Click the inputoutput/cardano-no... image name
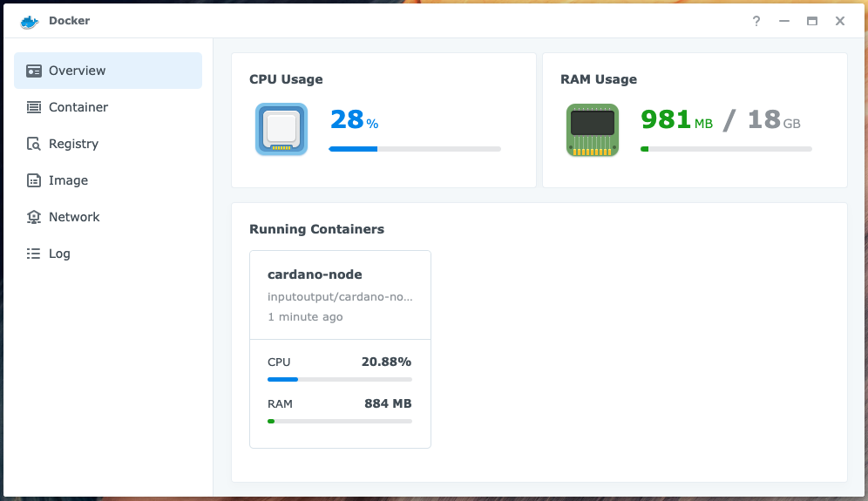The height and width of the screenshot is (501, 868). [340, 297]
